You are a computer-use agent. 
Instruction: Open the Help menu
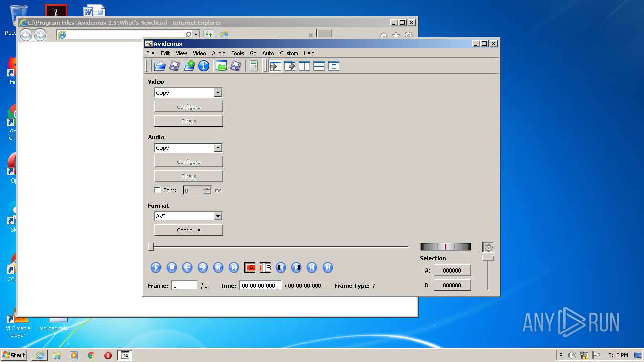pyautogui.click(x=309, y=53)
